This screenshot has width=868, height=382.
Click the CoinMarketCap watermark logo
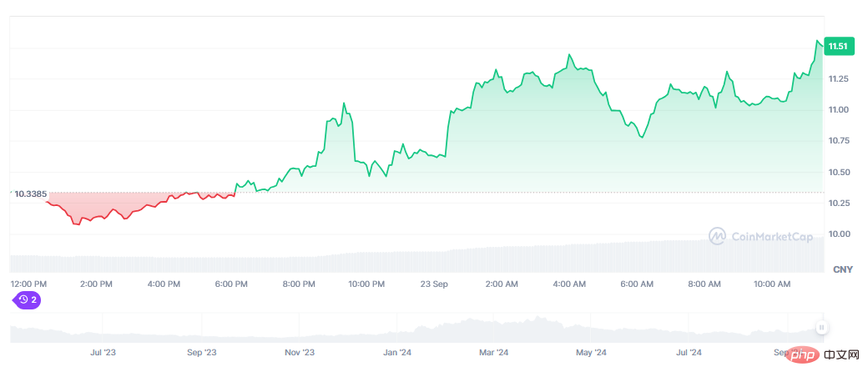[760, 237]
